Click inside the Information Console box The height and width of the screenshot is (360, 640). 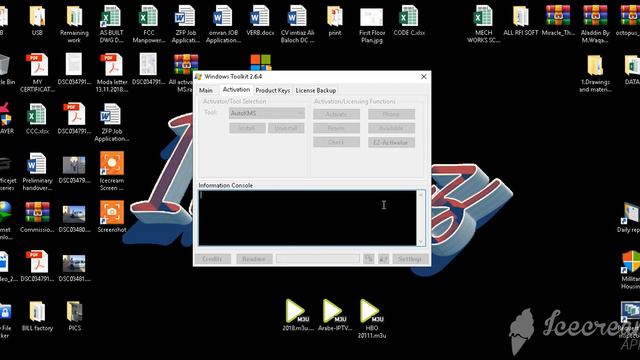pos(308,218)
